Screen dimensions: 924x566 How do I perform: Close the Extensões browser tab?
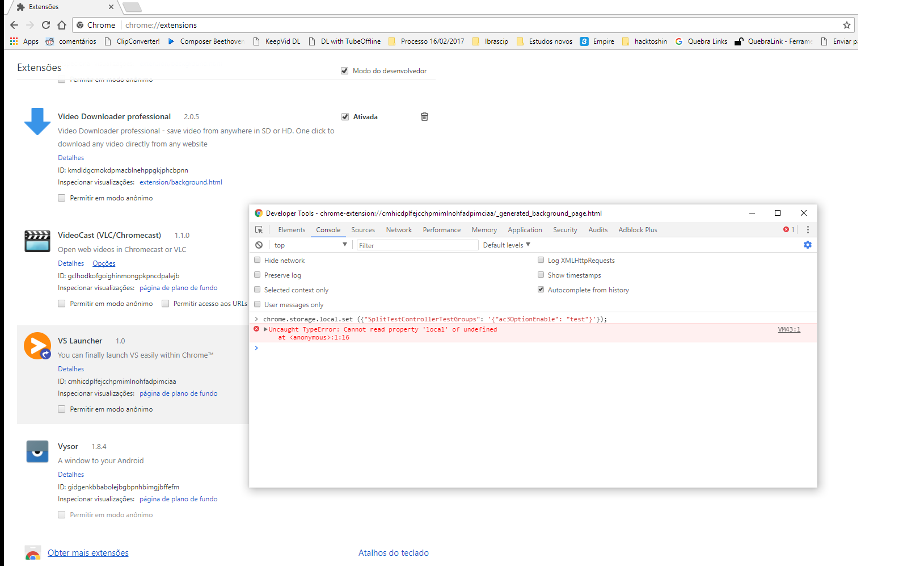point(111,7)
